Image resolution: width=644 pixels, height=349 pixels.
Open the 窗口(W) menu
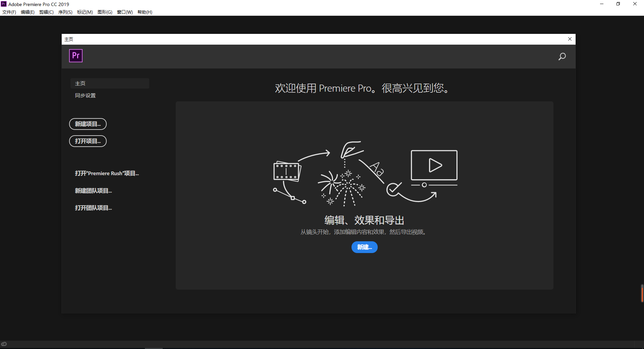(x=125, y=12)
